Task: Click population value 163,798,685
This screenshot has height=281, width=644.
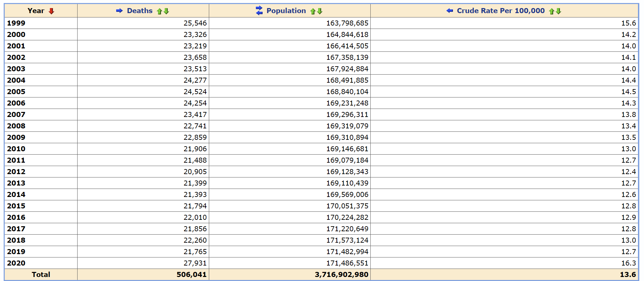Action: 347,23
